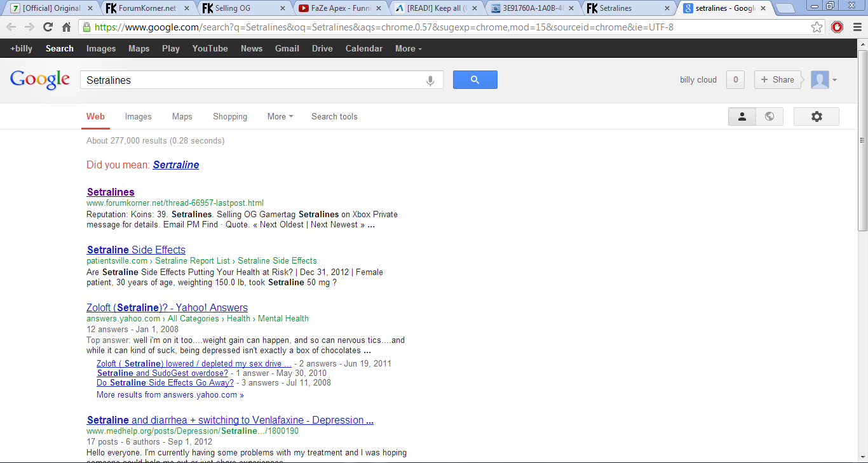Expand the account dropdown arrow beside the avatar
This screenshot has width=868, height=463.
(x=834, y=80)
